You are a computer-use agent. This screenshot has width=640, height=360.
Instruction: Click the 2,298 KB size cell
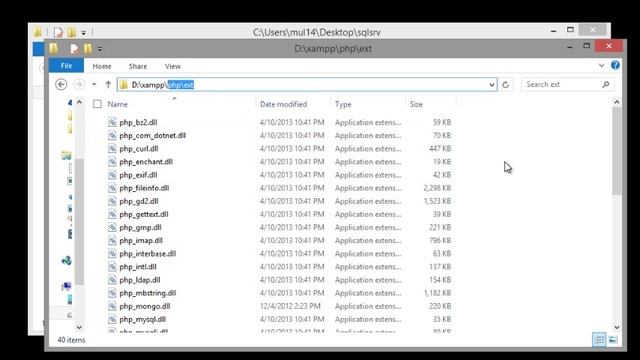point(437,188)
